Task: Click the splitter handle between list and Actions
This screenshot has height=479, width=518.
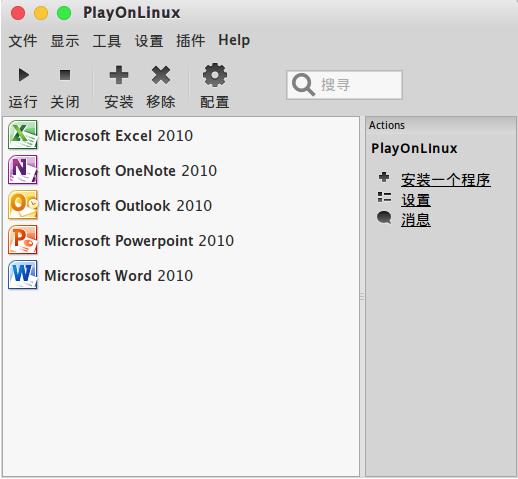Action: (x=362, y=296)
